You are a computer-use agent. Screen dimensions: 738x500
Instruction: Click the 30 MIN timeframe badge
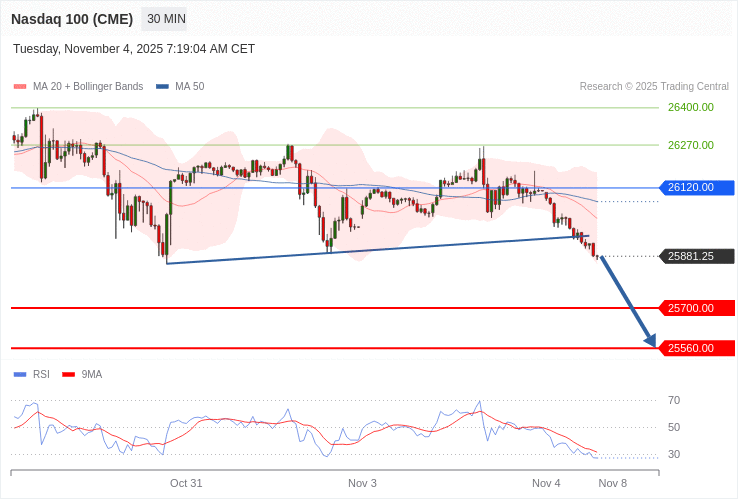click(164, 19)
